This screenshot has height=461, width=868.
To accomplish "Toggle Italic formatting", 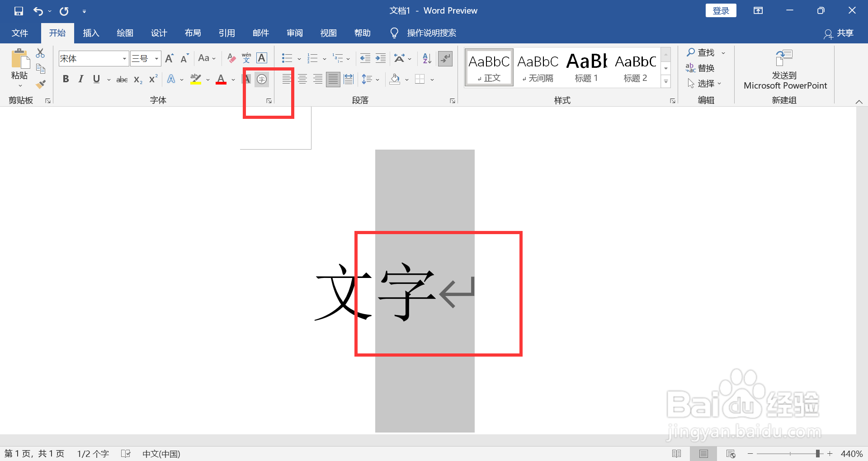I will coord(81,79).
